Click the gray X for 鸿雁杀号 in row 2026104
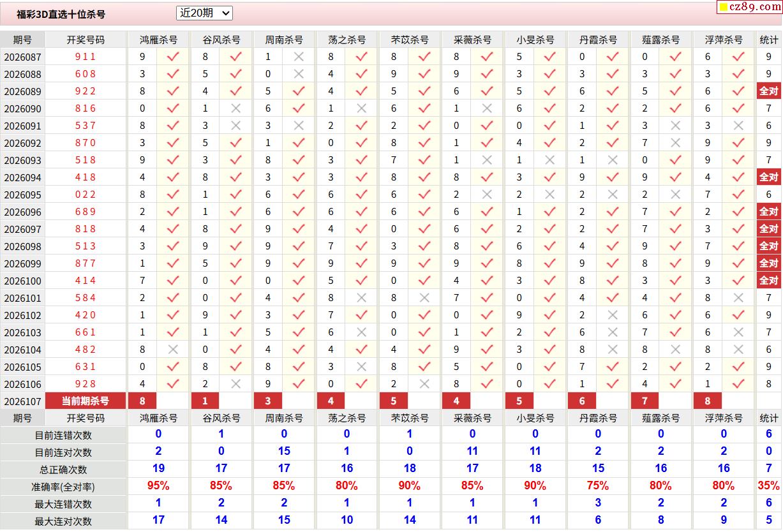The width and height of the screenshot is (783, 532). point(172,350)
